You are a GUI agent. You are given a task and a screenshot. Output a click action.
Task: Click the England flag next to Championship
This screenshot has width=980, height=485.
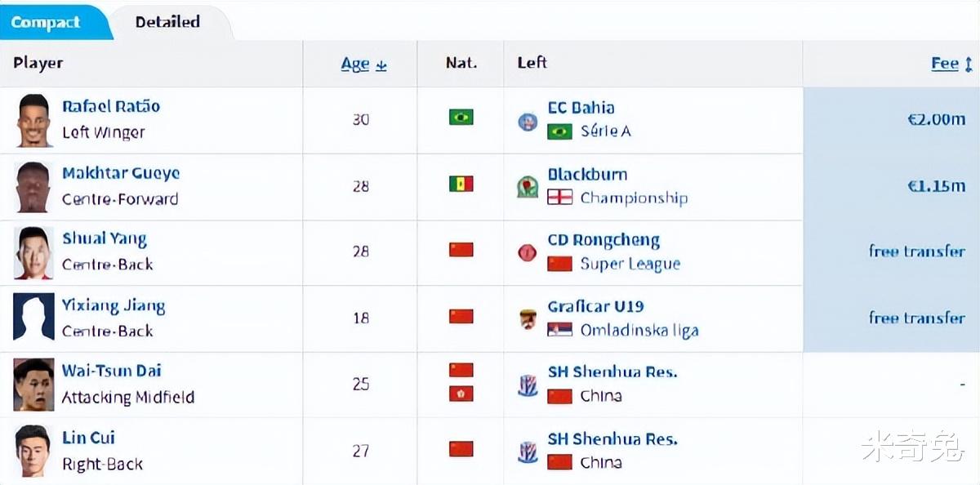(559, 198)
